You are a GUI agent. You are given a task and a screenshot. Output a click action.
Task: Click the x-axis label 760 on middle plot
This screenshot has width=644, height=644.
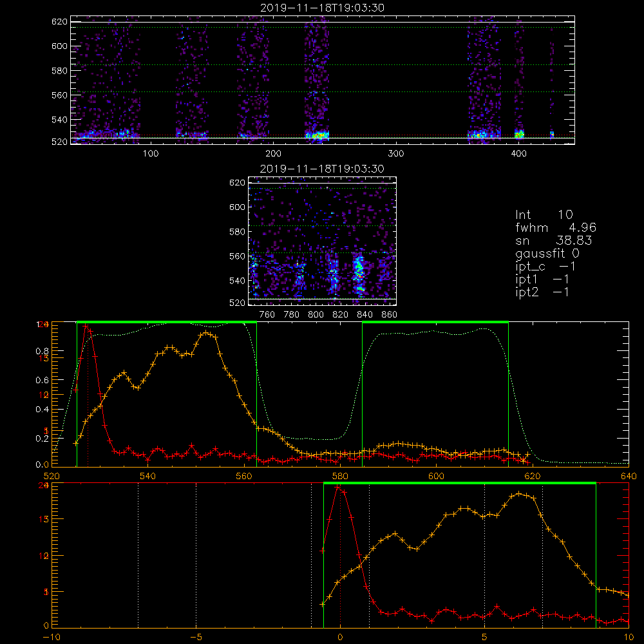pos(267,315)
